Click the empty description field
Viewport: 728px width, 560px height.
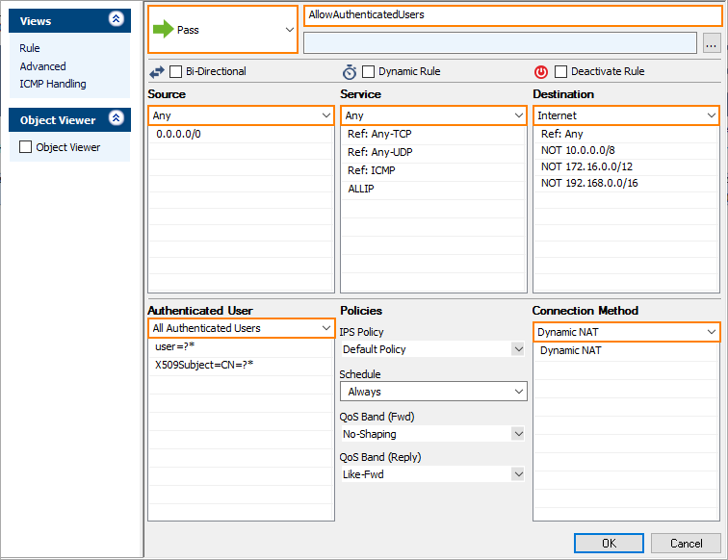tap(500, 42)
